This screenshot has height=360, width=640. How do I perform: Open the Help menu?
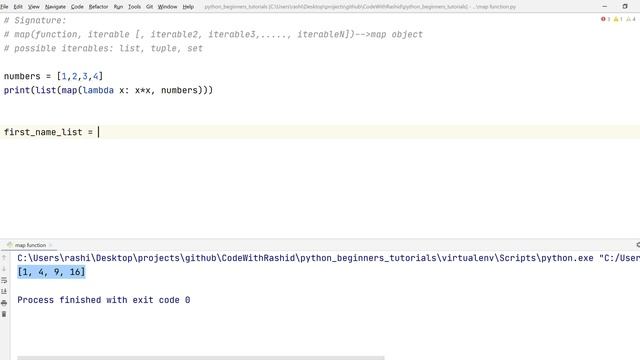[188, 7]
